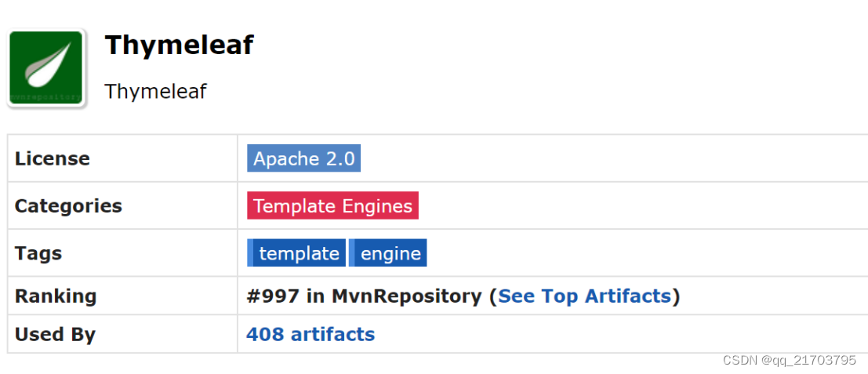Click the light-blue stripe on template tag
Screen dimensions: 868x374
pos(250,252)
